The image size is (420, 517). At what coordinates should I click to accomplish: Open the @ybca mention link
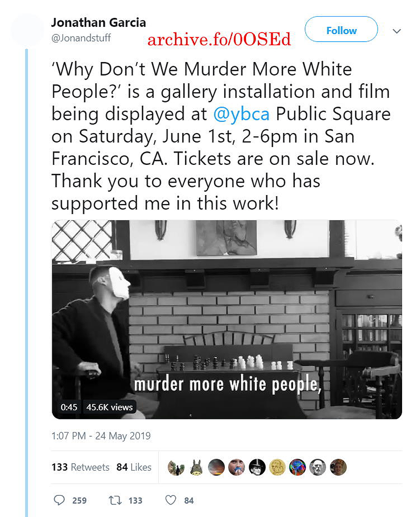[241, 114]
